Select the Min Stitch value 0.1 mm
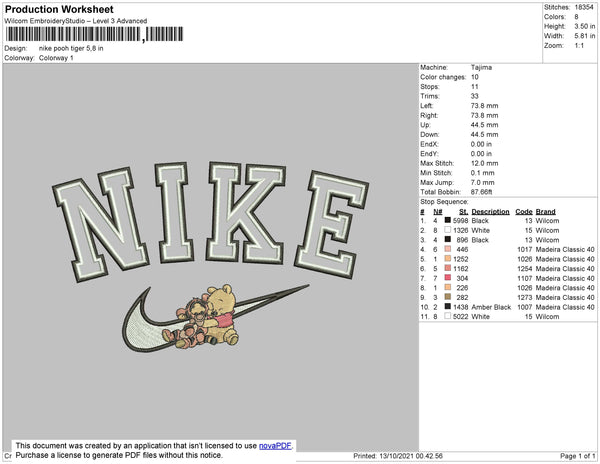Screen dimensions: 600x464 483,173
